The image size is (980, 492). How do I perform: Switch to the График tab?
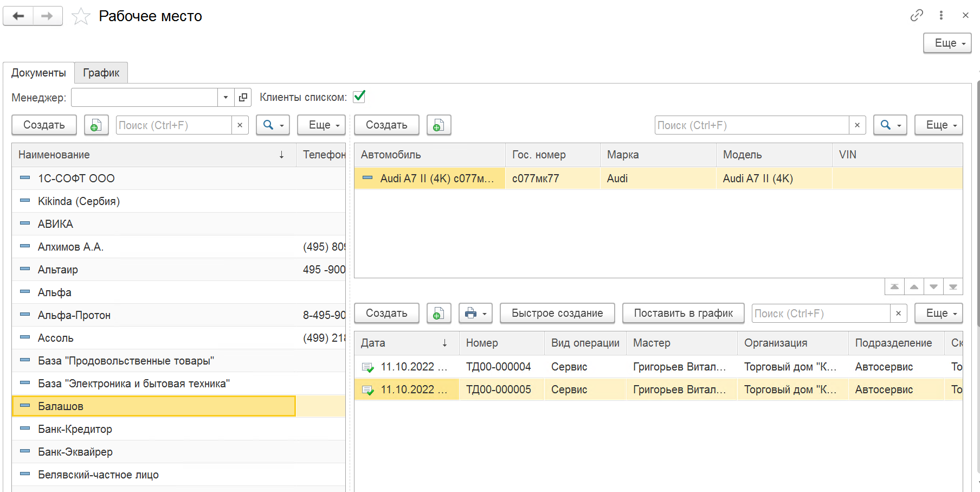coord(101,73)
